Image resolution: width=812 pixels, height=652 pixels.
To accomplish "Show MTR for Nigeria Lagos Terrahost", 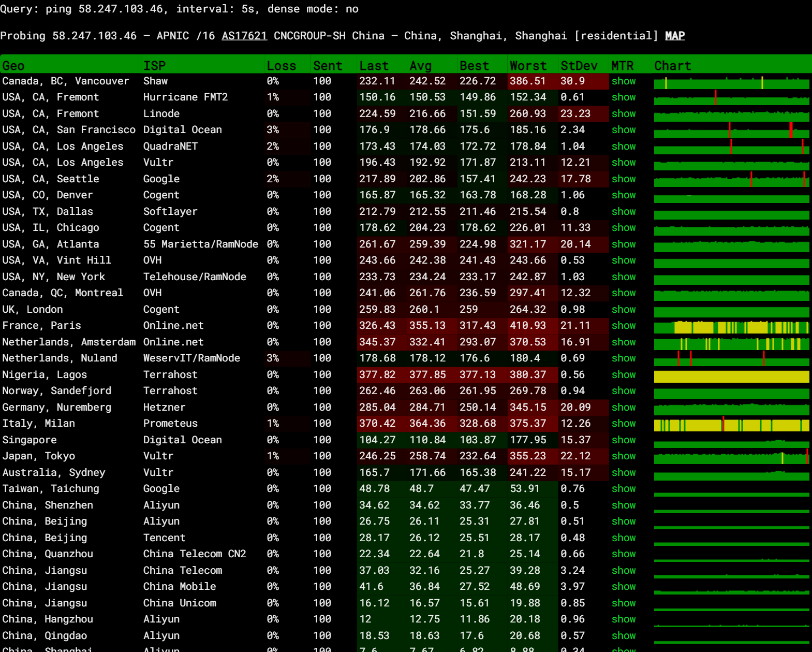I will point(623,375).
